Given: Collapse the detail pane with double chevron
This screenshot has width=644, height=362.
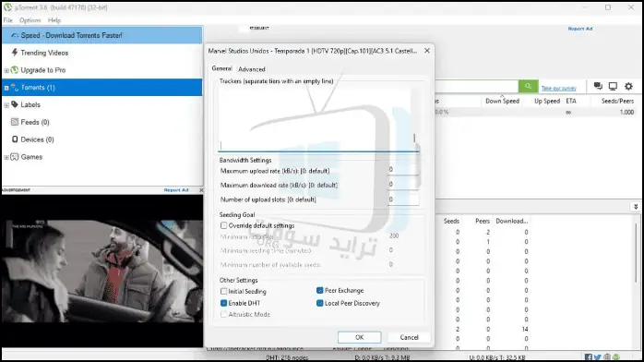Looking at the screenshot, I should [x=636, y=207].
